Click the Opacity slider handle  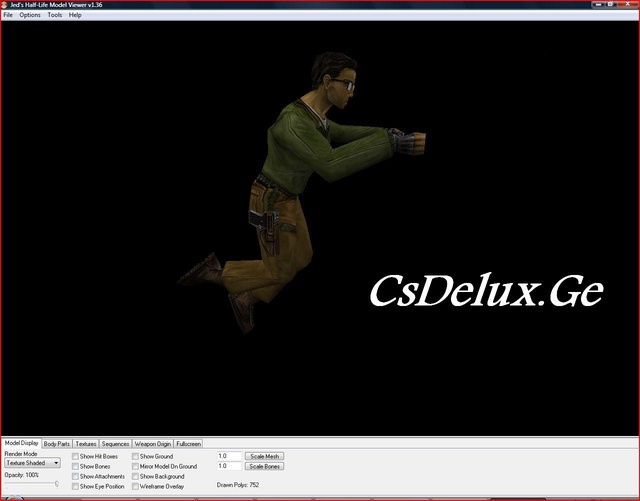tap(56, 484)
